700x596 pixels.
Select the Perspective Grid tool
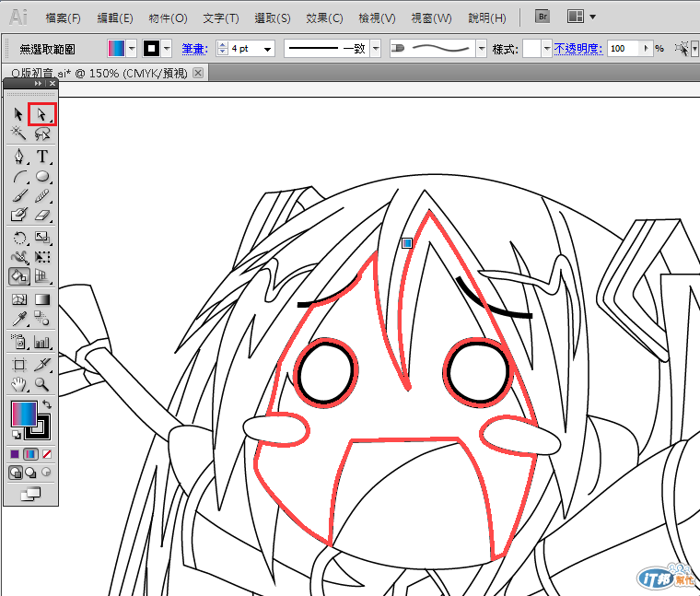click(42, 276)
